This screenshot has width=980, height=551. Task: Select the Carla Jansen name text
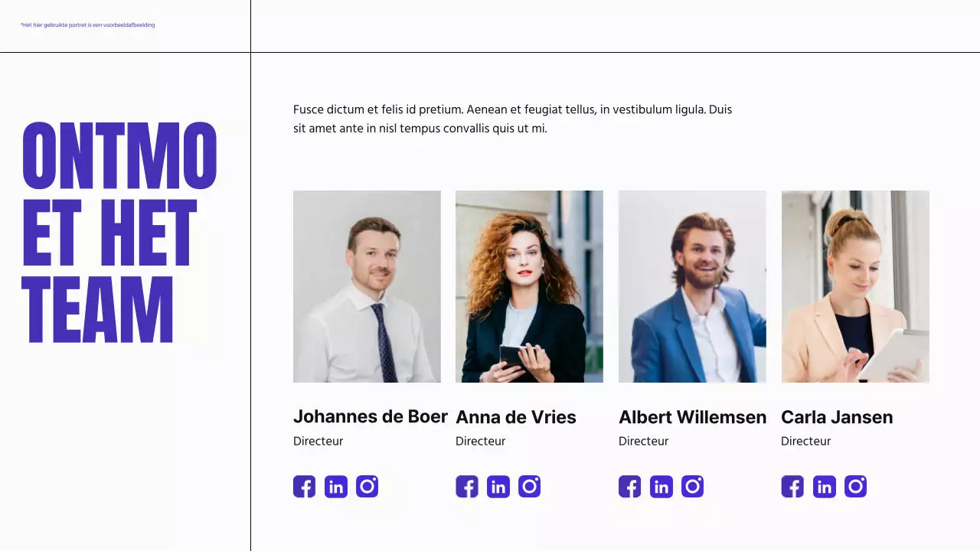point(837,417)
